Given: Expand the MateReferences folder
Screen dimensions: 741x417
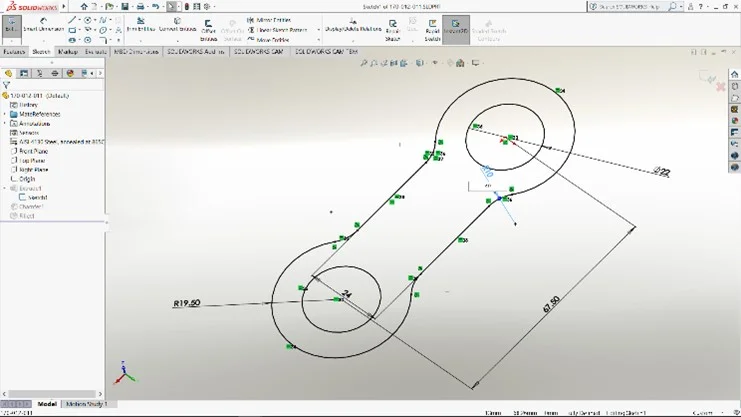Looking at the screenshot, I should point(5,114).
